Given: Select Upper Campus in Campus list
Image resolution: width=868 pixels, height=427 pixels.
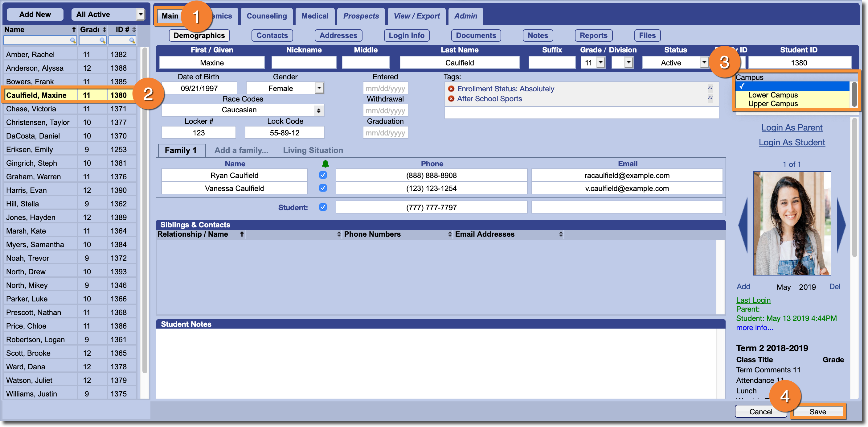Looking at the screenshot, I should 773,104.
